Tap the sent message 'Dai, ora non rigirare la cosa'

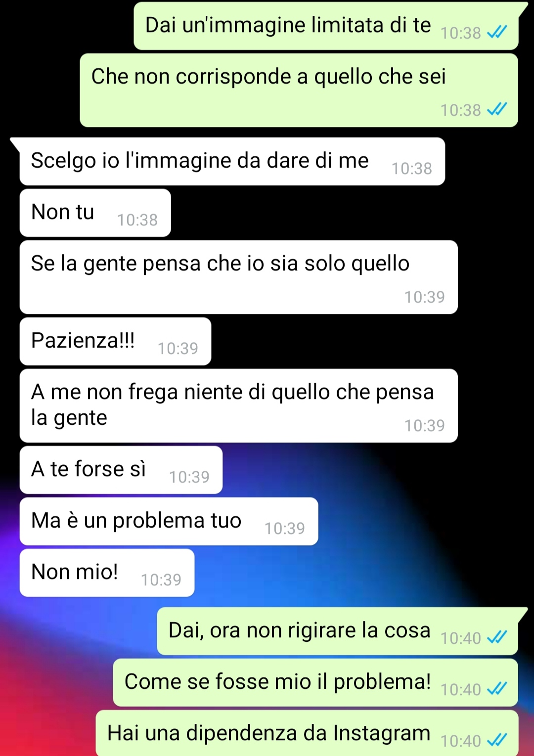point(338,631)
